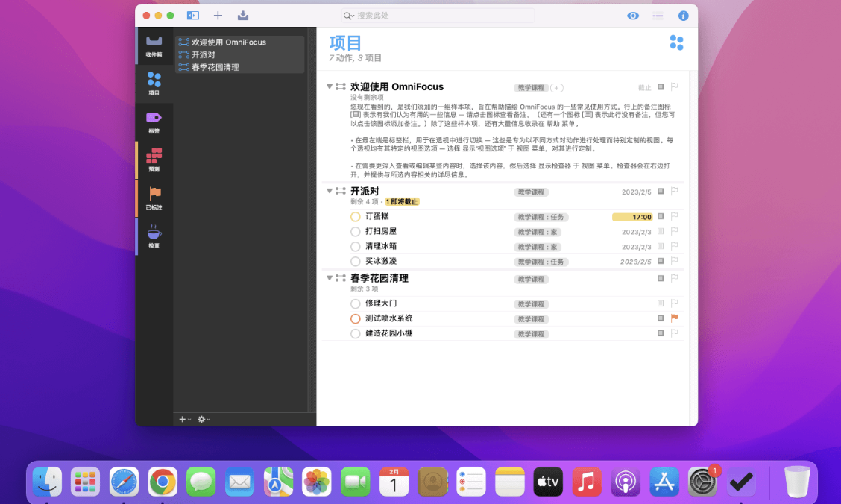Open note icon for 测试喷水系统 task
Image resolution: width=841 pixels, height=504 pixels.
(x=661, y=318)
